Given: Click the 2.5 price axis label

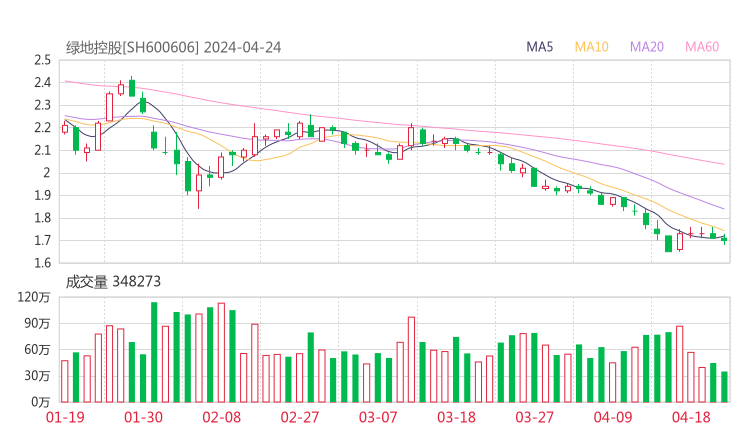Looking at the screenshot, I should [42, 60].
